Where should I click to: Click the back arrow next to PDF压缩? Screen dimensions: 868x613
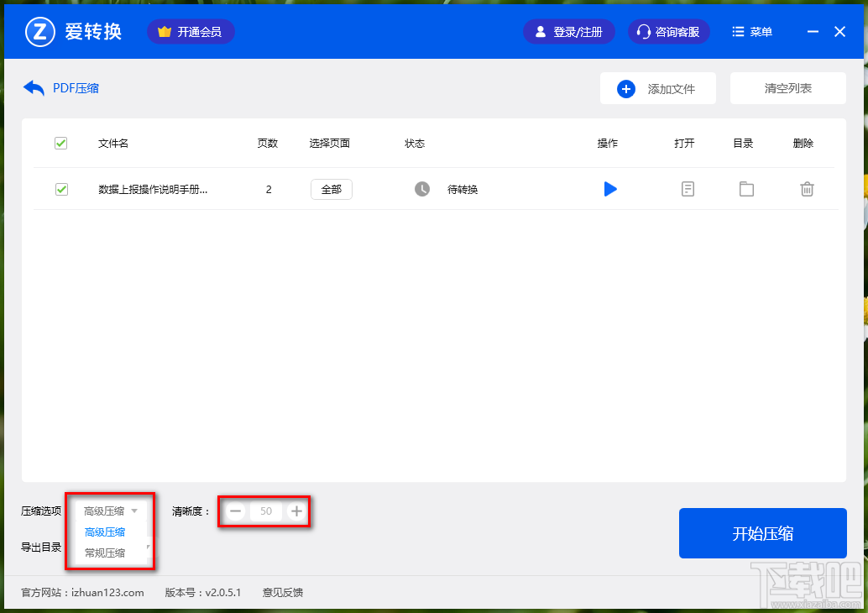tap(32, 87)
